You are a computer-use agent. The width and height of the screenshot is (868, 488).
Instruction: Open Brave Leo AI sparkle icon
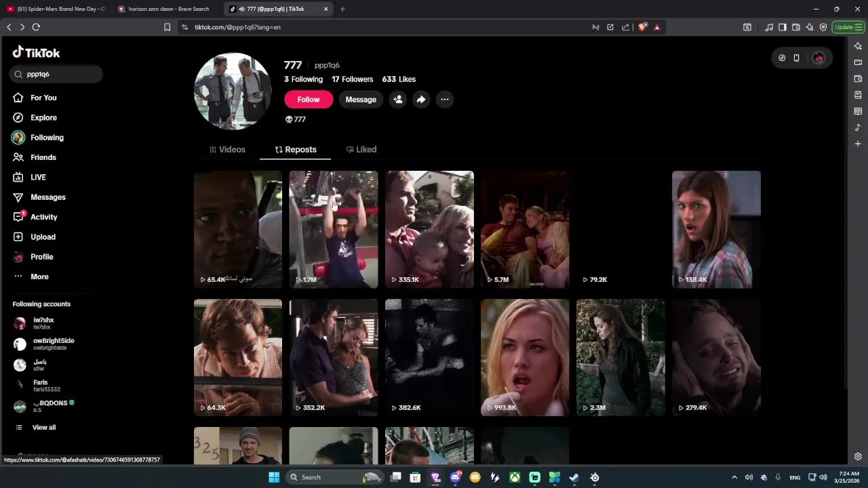coord(810,27)
